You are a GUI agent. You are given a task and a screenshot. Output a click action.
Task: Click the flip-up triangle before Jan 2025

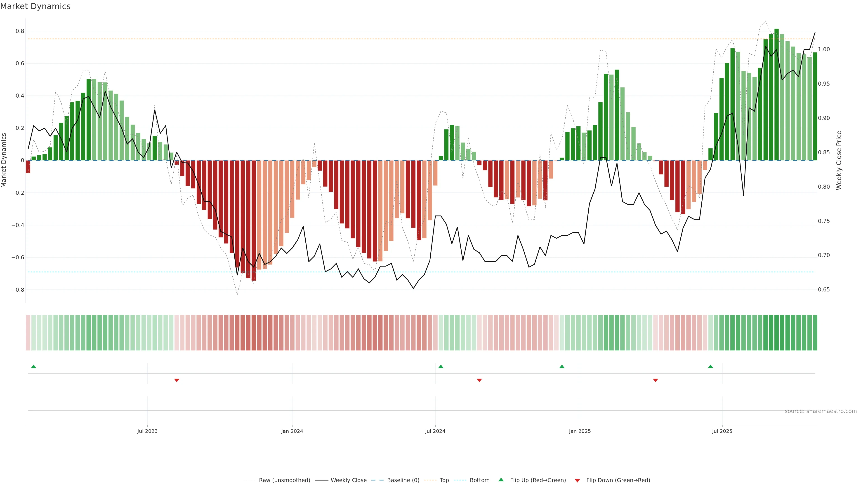pyautogui.click(x=562, y=366)
